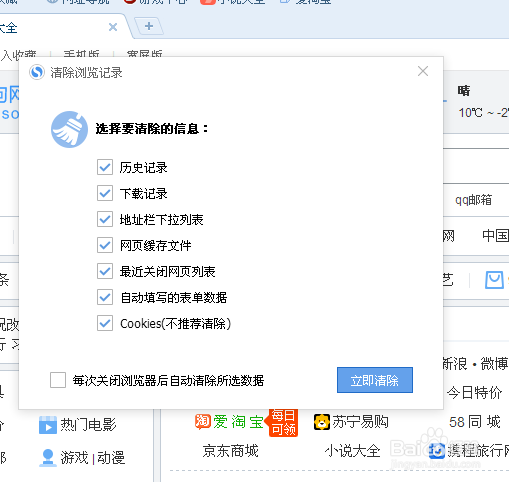This screenshot has width=509, height=482.
Task: Uncheck Cookies(不推荐清除) checkbox
Action: 105,323
